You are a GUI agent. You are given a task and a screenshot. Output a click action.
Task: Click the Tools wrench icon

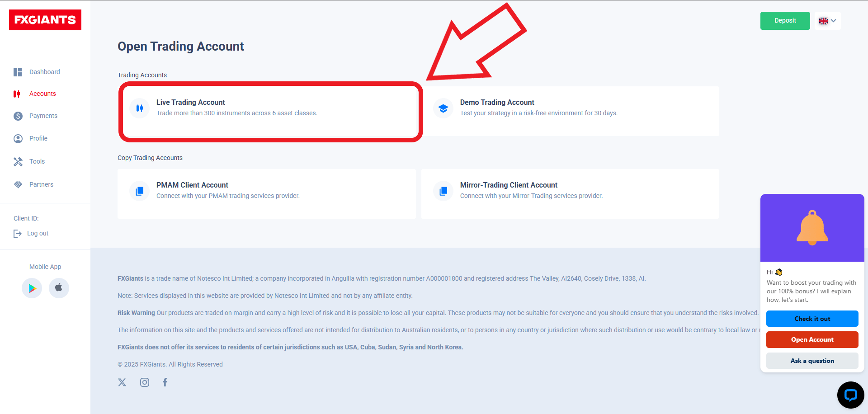click(18, 161)
